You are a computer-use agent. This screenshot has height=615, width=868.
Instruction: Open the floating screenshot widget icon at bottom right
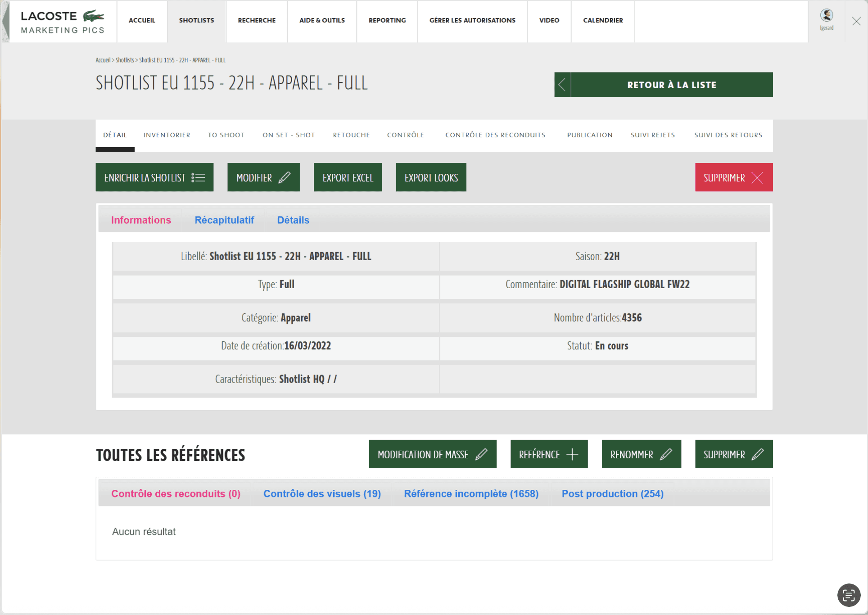[x=849, y=595]
